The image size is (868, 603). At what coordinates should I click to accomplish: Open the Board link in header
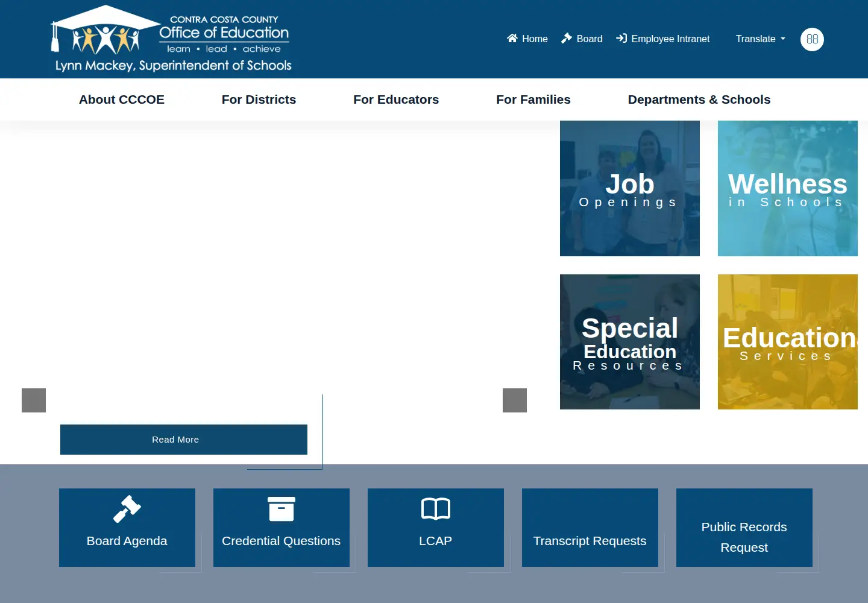click(582, 39)
